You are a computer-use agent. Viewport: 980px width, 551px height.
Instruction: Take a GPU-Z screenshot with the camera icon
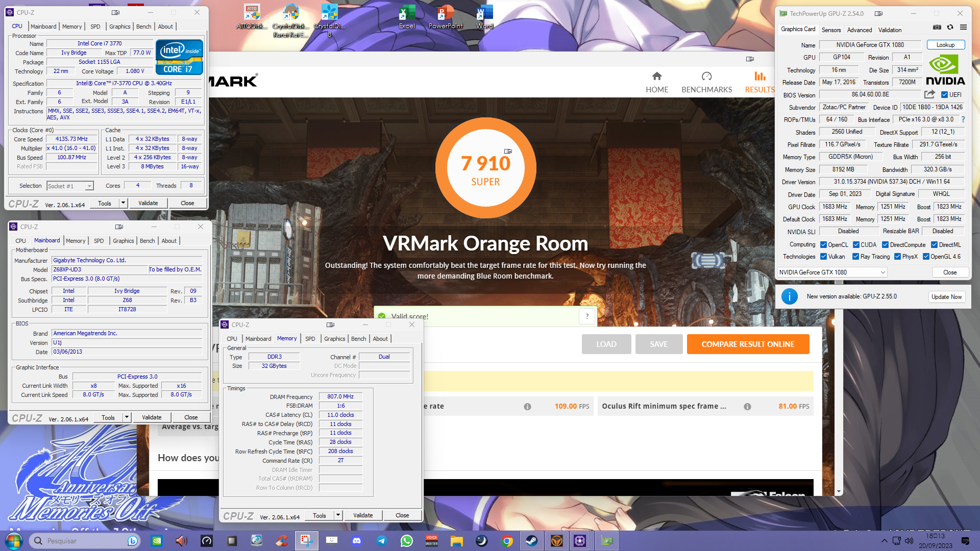(x=937, y=27)
